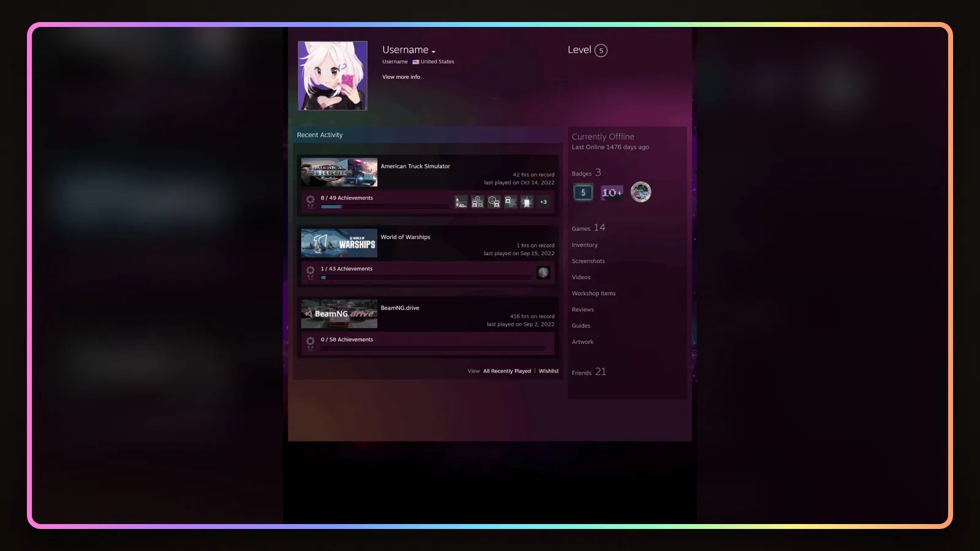
Task: Open the Artwork page
Action: [x=582, y=342]
